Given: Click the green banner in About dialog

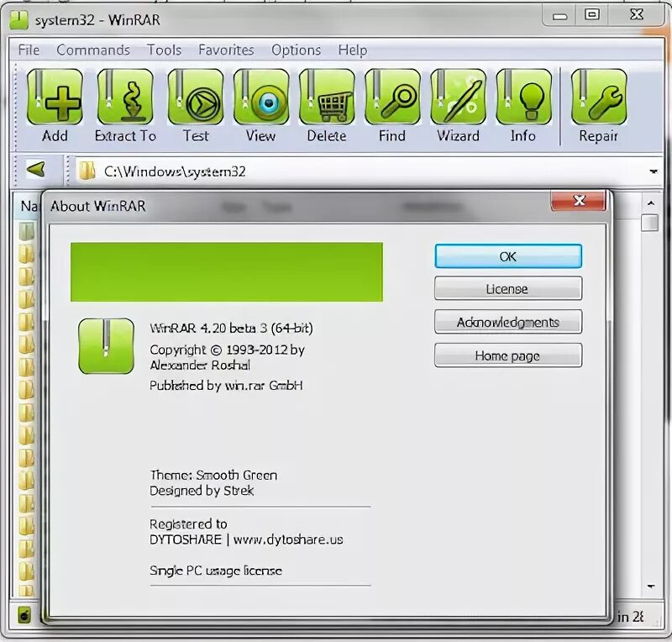Looking at the screenshot, I should pos(227,272).
